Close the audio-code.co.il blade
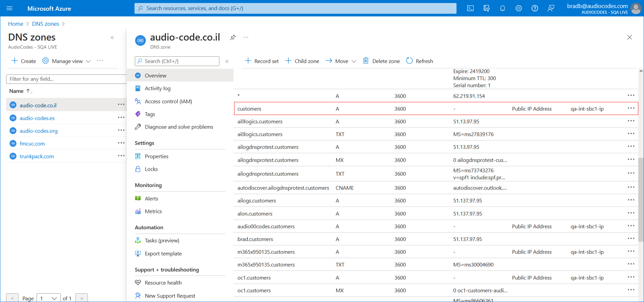The height and width of the screenshot is (302, 644). tap(630, 37)
